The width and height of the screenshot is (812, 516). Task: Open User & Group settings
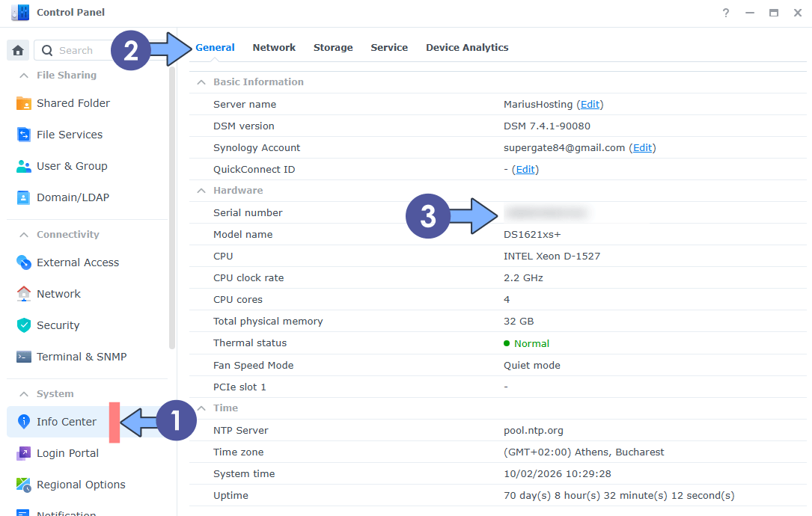72,166
